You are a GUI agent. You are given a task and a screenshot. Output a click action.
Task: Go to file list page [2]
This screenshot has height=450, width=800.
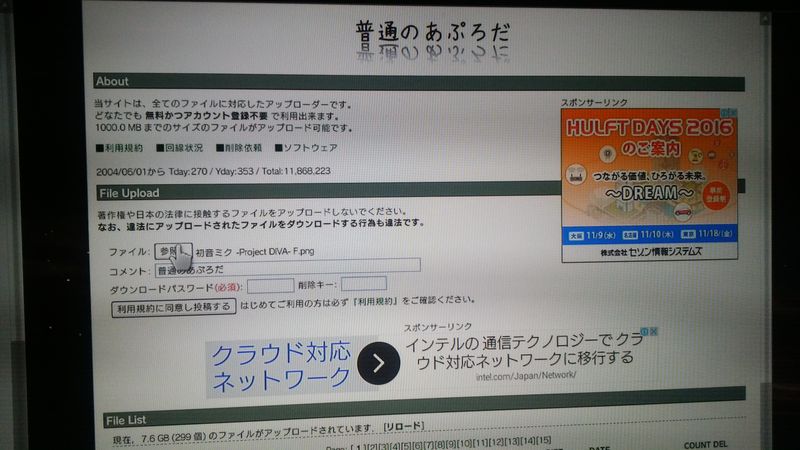(370, 446)
